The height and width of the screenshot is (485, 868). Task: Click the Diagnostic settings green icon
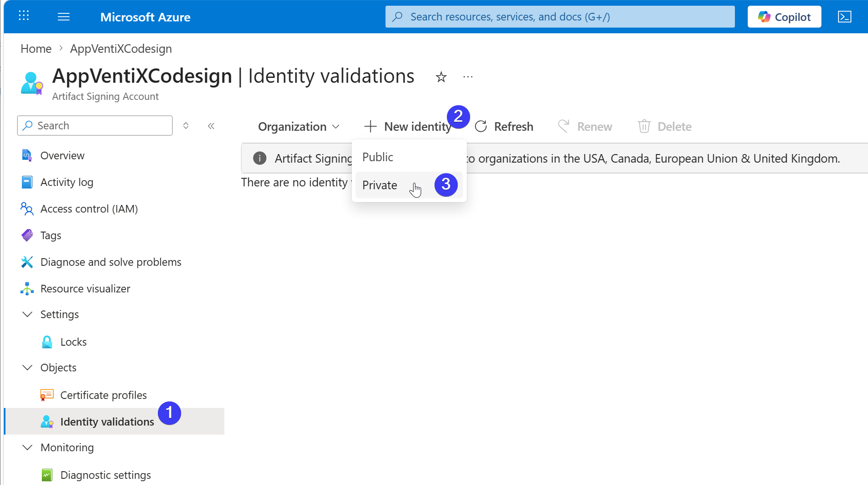click(x=47, y=475)
